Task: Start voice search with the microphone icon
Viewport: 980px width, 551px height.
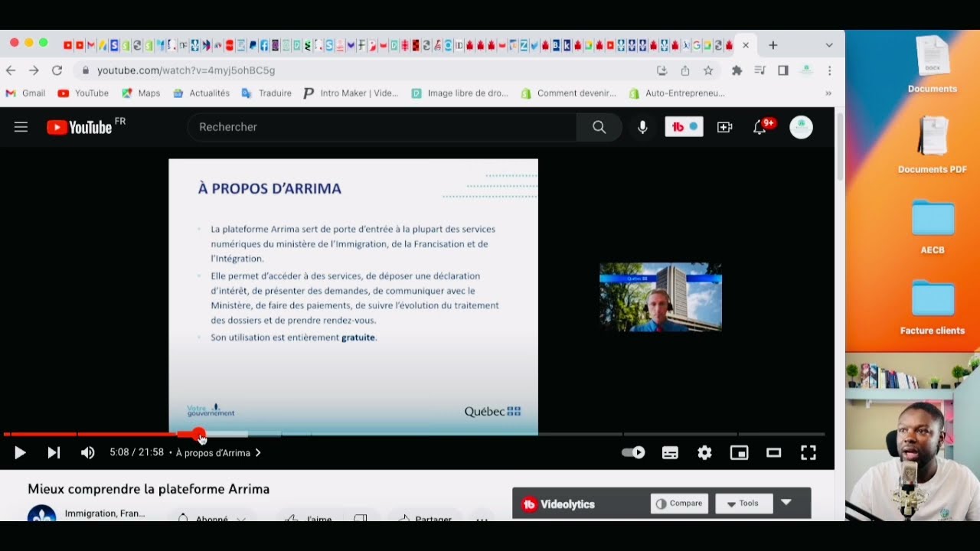Action: point(642,127)
